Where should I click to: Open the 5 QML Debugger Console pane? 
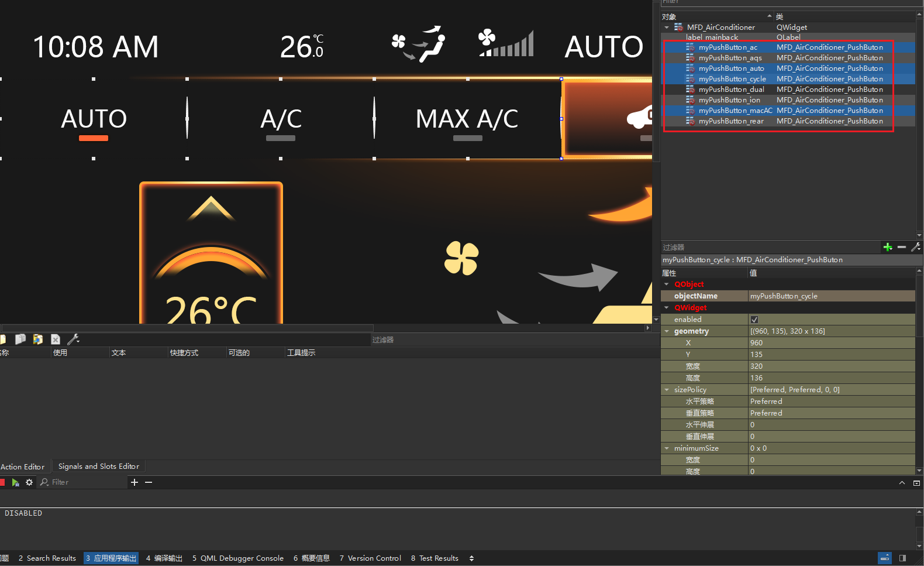238,558
